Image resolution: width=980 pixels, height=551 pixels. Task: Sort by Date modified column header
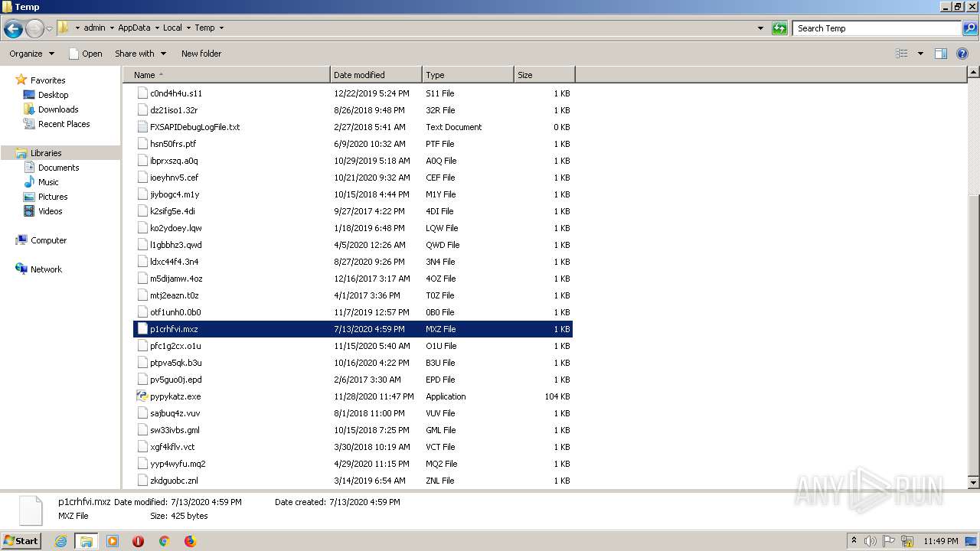[376, 75]
